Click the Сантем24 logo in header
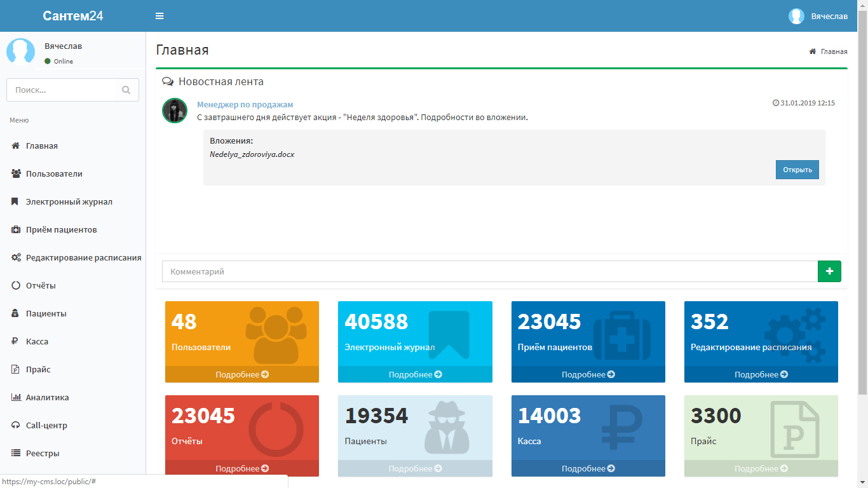This screenshot has width=868, height=488. 73,16
